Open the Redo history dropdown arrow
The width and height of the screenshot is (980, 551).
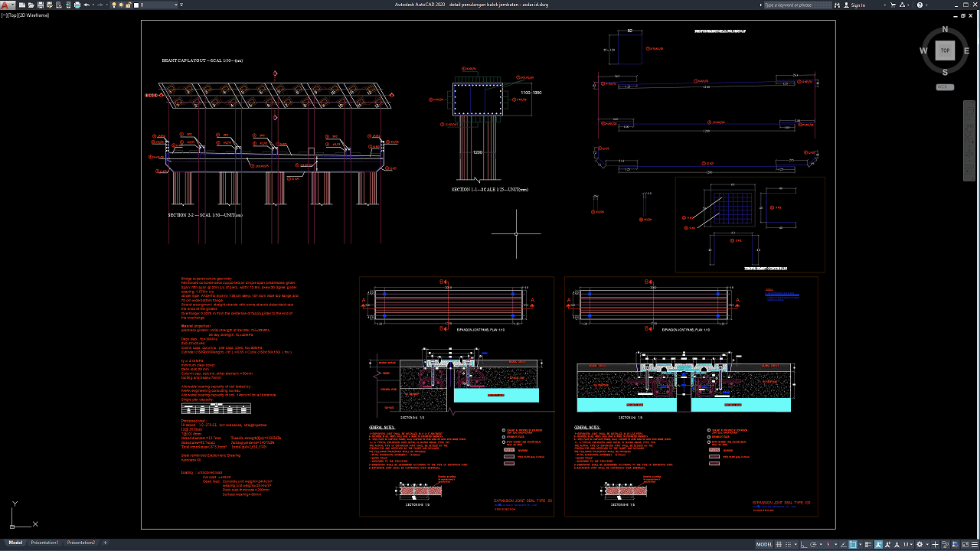tap(106, 5)
